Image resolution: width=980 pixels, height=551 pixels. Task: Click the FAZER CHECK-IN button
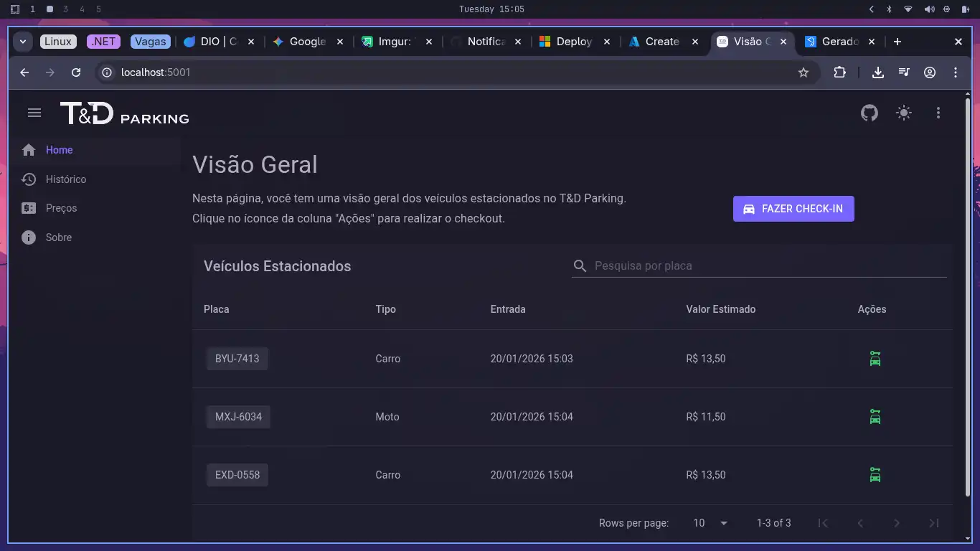tap(793, 209)
